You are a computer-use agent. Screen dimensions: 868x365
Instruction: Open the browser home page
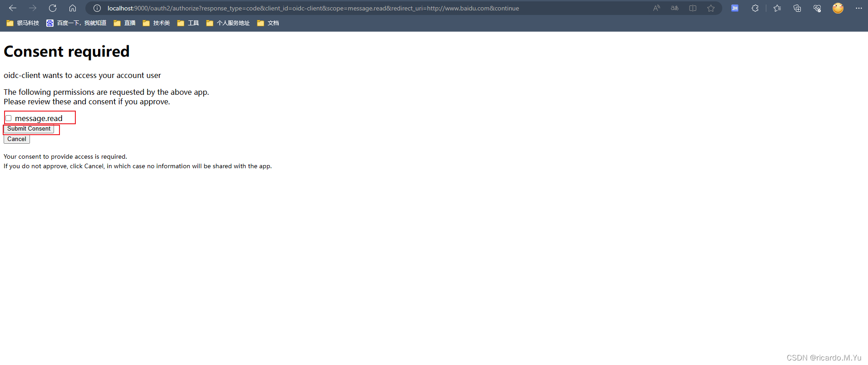[x=73, y=8]
